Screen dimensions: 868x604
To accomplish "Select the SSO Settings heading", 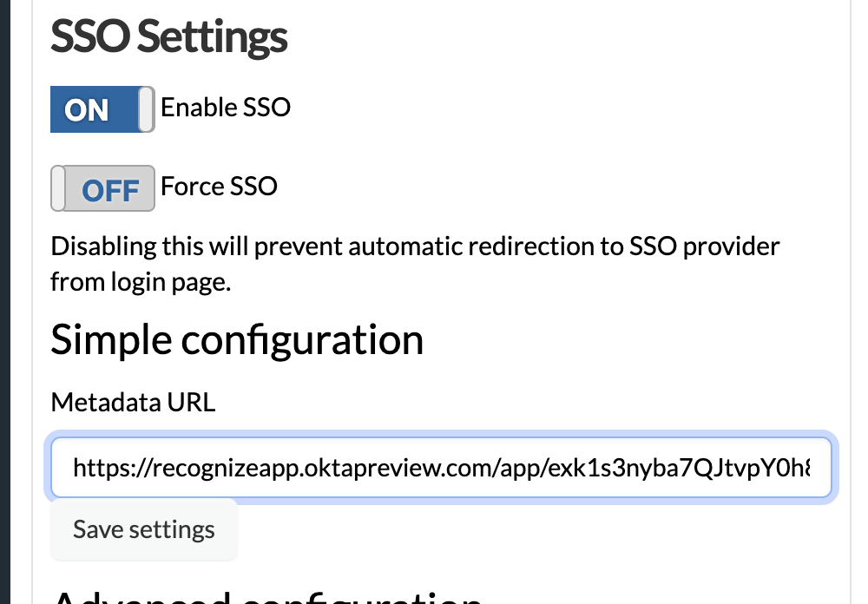I will point(169,36).
